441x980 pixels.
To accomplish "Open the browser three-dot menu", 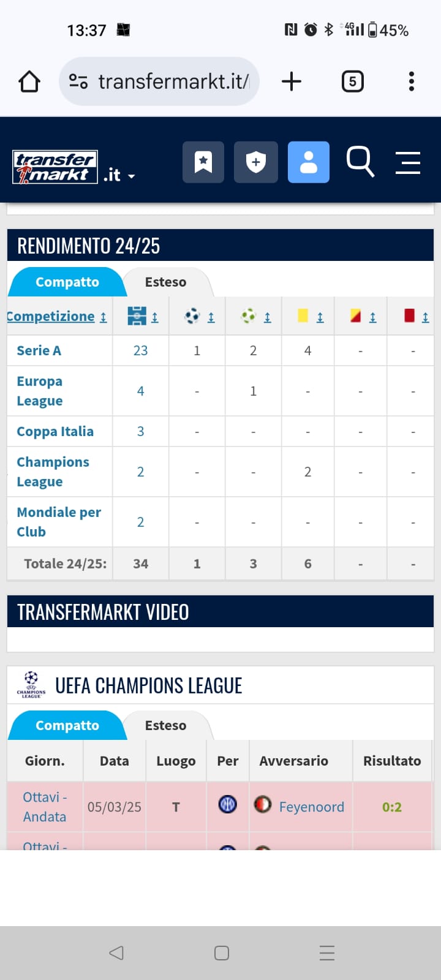I will tap(411, 81).
